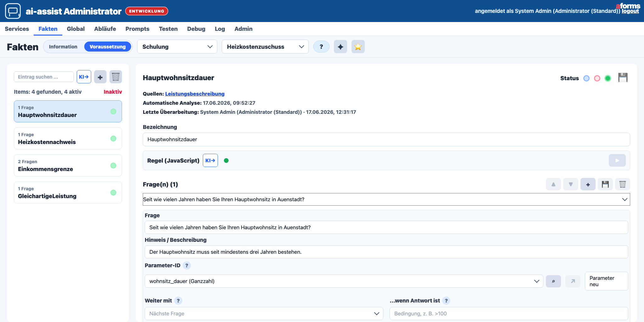
Task: Open the Leistungsbeschreibung source link
Action: tap(195, 94)
